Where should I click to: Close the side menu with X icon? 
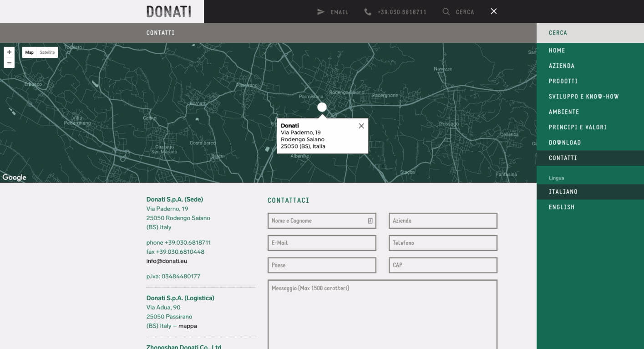[494, 11]
